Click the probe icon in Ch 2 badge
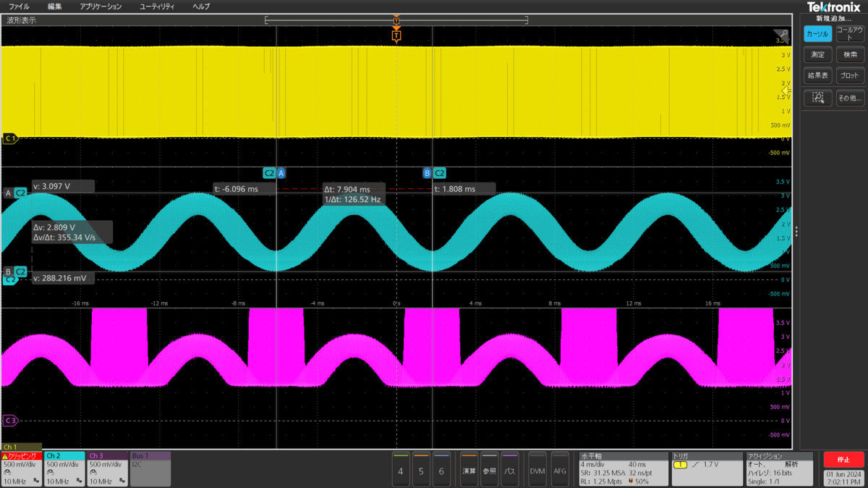The width and height of the screenshot is (868, 488). [51, 472]
